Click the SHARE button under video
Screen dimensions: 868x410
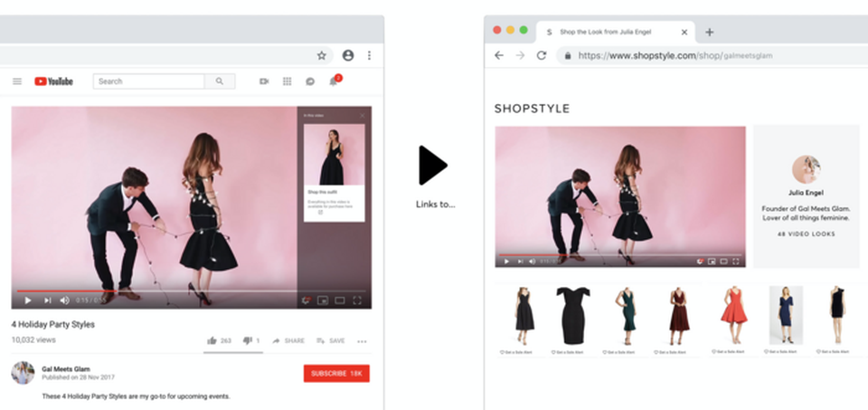tap(288, 340)
